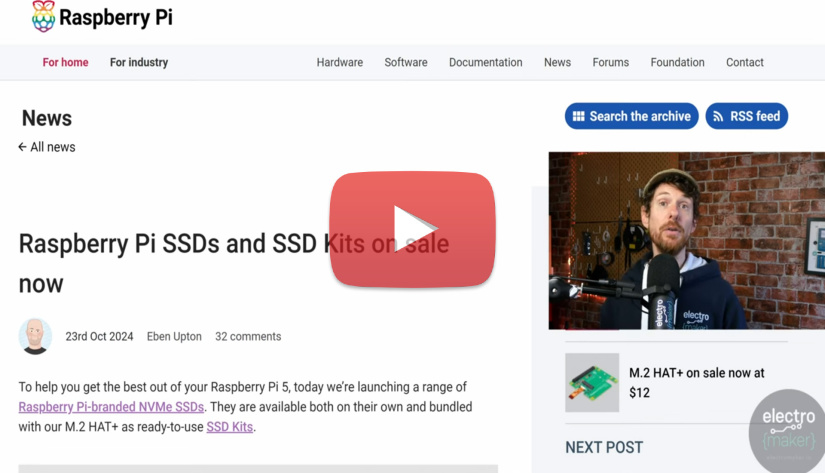Image resolution: width=825 pixels, height=473 pixels.
Task: Click the Raspberry Pi logo icon
Action: [43, 16]
